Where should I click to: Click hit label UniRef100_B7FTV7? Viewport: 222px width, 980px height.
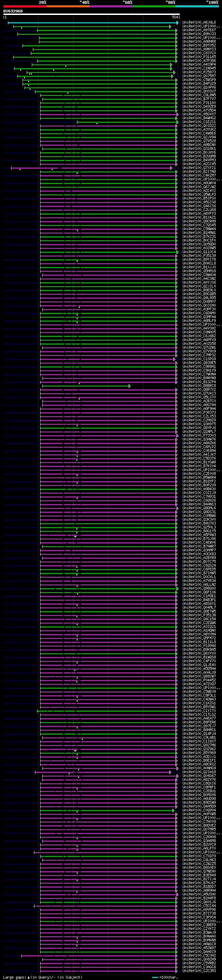[x=199, y=99]
